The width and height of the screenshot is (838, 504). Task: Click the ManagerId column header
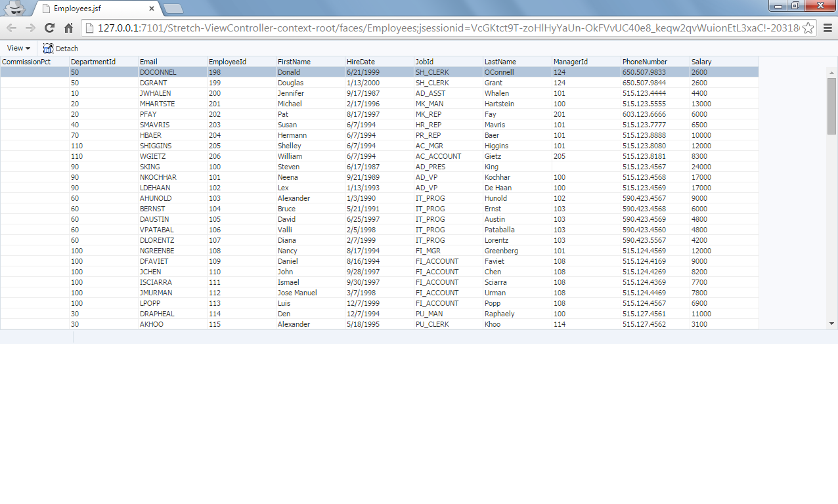click(x=586, y=62)
